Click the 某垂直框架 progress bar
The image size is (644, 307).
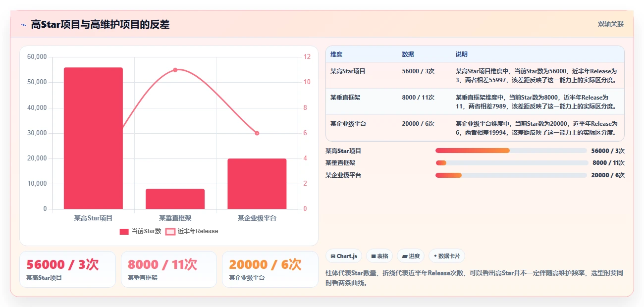click(x=512, y=163)
